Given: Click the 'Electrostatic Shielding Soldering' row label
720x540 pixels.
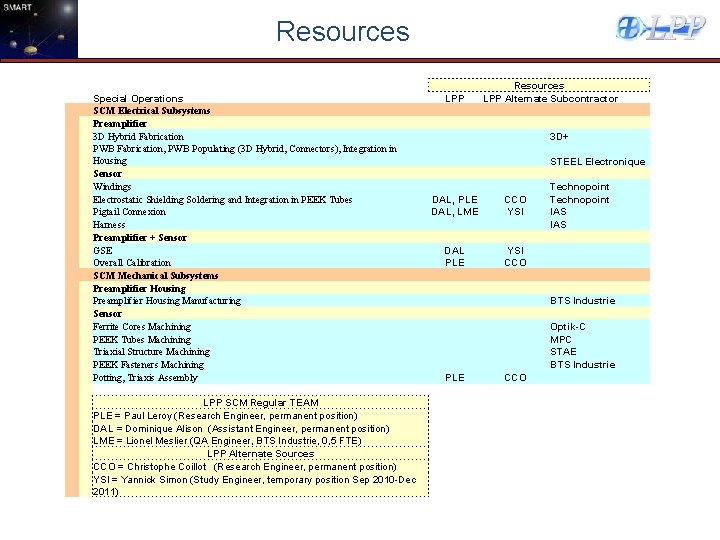Looking at the screenshot, I should tap(222, 199).
